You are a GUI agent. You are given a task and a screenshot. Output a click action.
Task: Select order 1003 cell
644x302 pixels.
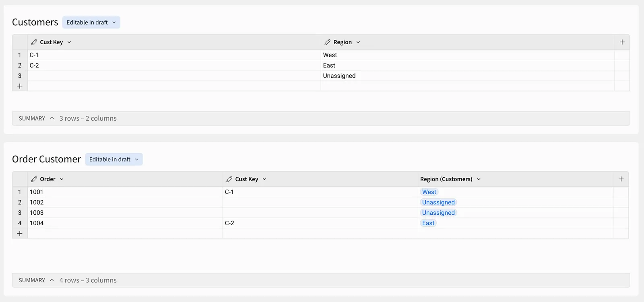pos(125,213)
